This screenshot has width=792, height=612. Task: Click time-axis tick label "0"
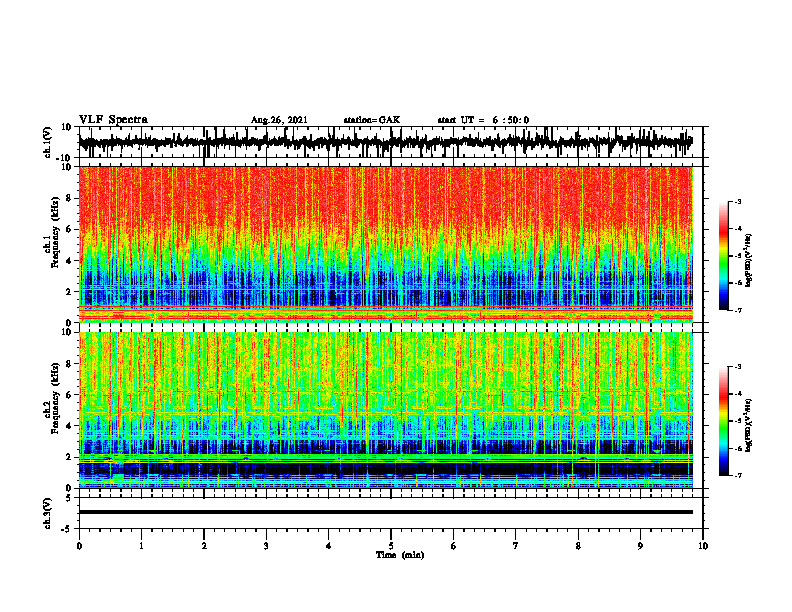(x=79, y=546)
